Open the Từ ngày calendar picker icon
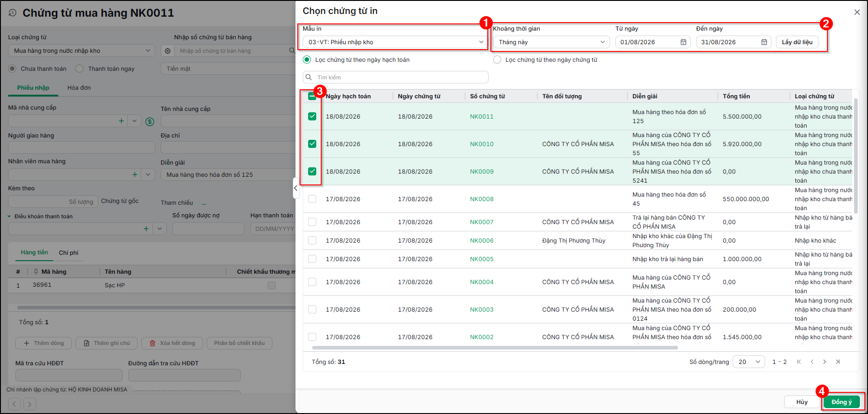Viewport: 868px width, 414px height. pos(683,42)
